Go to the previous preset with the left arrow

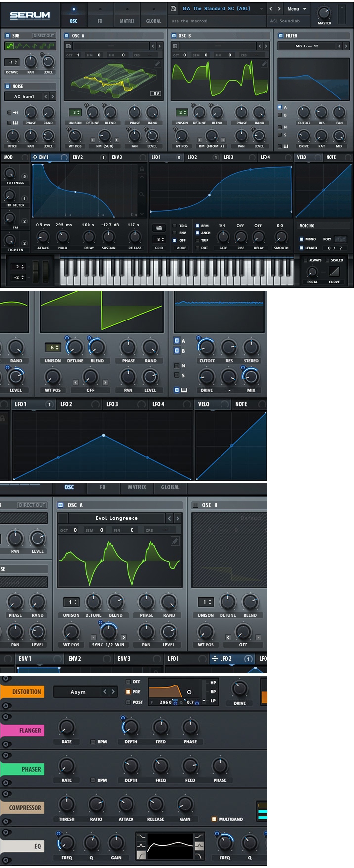tap(271, 9)
